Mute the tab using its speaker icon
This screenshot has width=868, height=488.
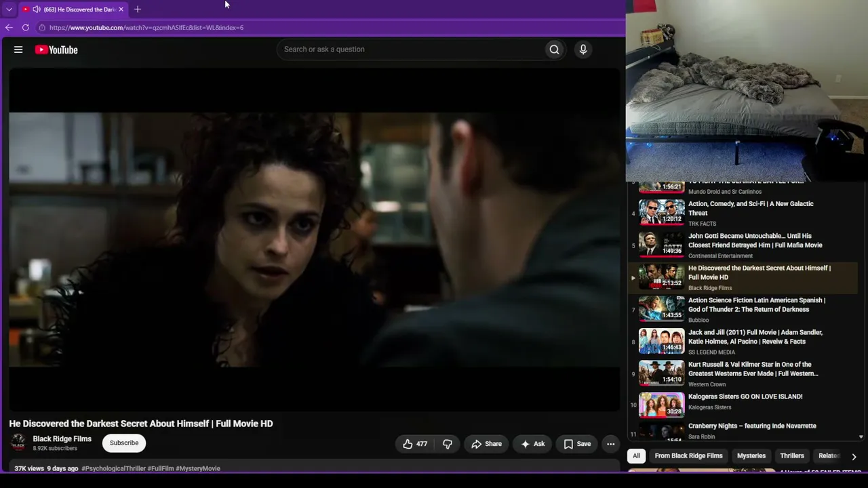coord(36,9)
